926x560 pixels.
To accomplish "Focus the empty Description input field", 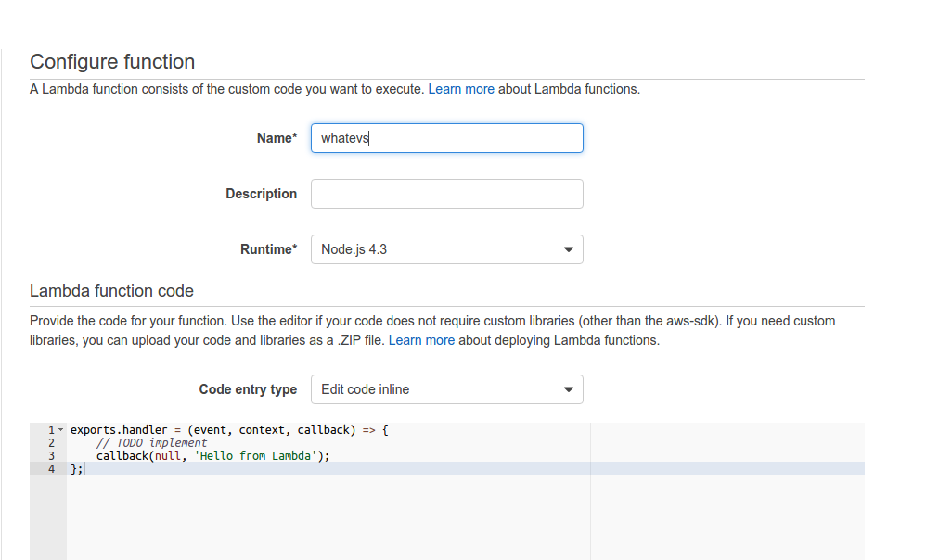I will pyautogui.click(x=447, y=194).
